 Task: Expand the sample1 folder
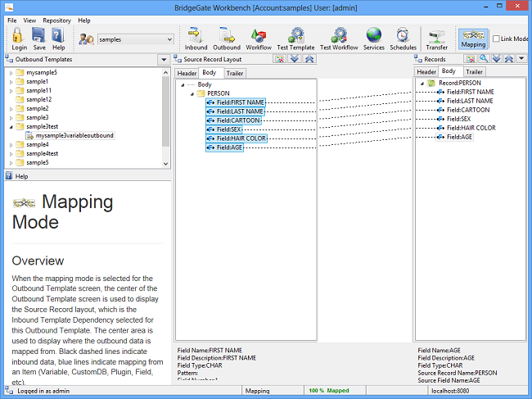(x=11, y=82)
